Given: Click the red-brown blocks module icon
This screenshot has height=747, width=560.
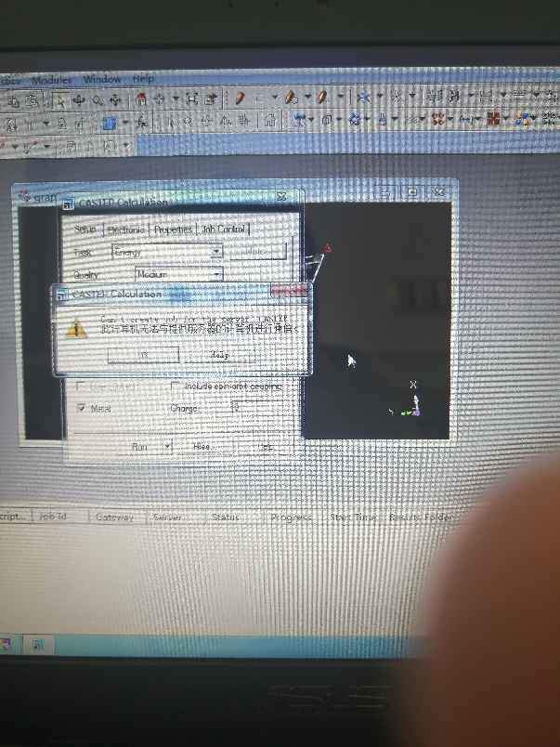Looking at the screenshot, I should click(495, 117).
